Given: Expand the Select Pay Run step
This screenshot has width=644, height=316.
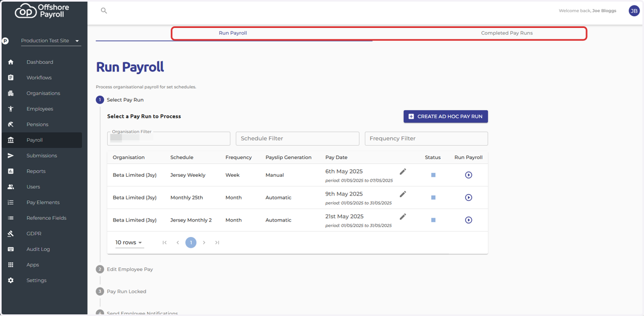Looking at the screenshot, I should point(120,100).
